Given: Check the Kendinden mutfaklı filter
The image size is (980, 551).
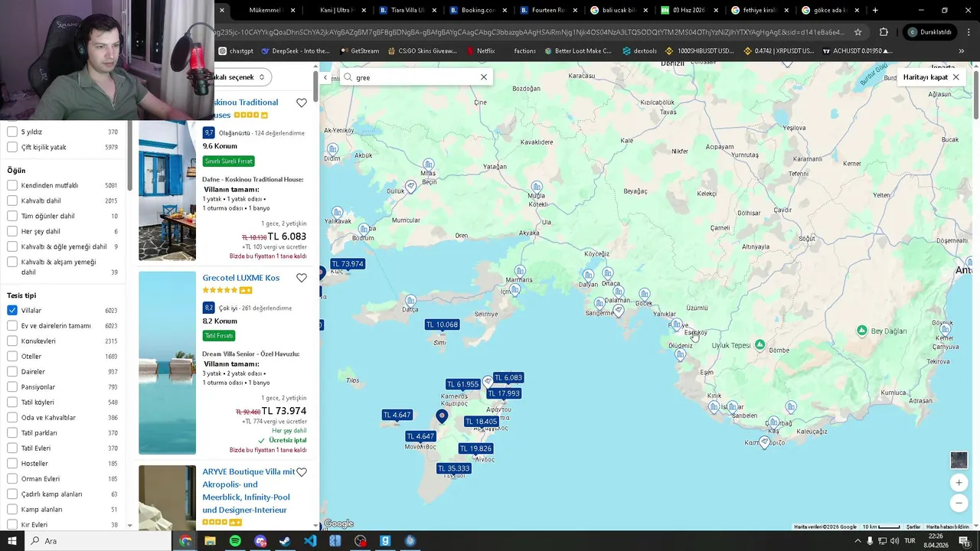Looking at the screenshot, I should pyautogui.click(x=12, y=185).
